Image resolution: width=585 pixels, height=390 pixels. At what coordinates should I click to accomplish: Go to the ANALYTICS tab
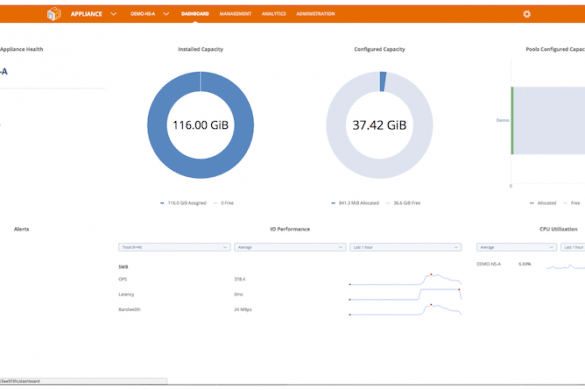pyautogui.click(x=274, y=14)
